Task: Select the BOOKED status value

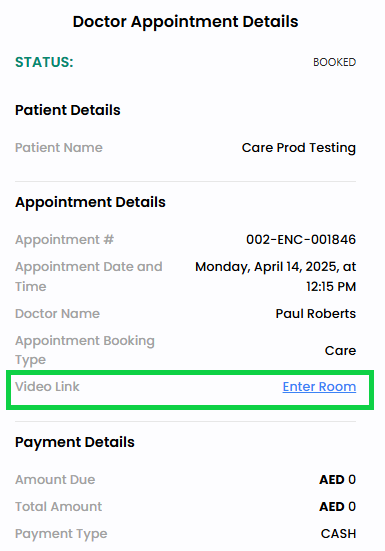Action: (x=334, y=62)
